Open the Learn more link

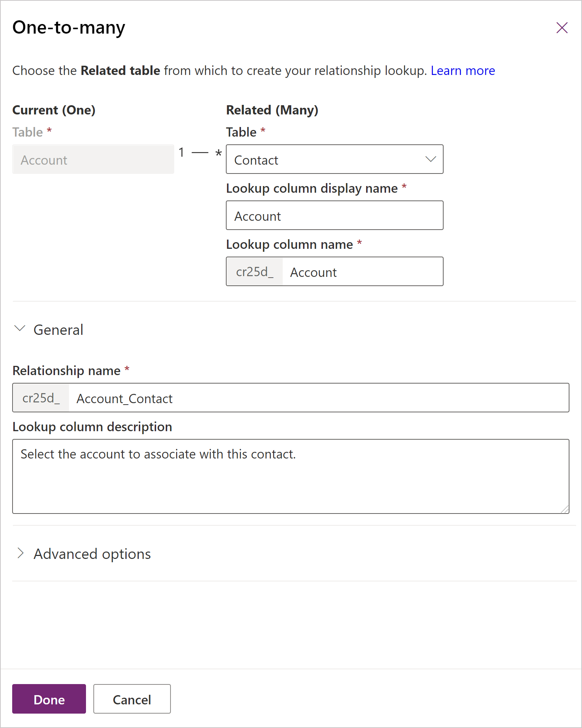[462, 71]
